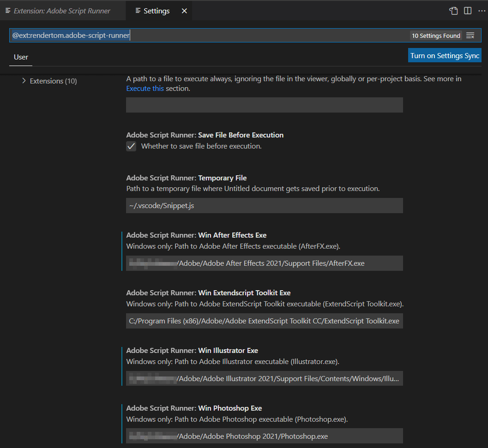This screenshot has width=488, height=448.
Task: Click Turn on Settings Sync
Action: [444, 55]
